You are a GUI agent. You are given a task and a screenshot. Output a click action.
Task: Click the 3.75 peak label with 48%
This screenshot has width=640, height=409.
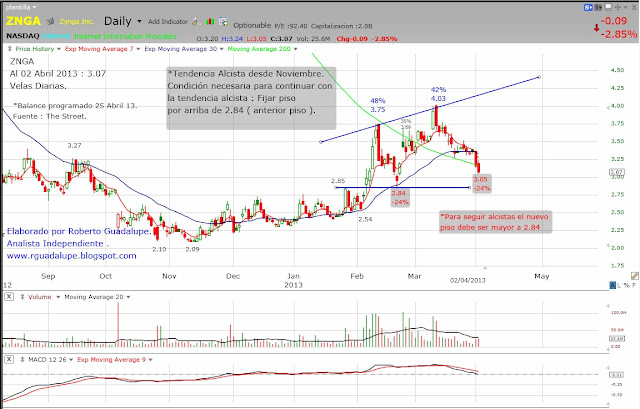(x=378, y=105)
